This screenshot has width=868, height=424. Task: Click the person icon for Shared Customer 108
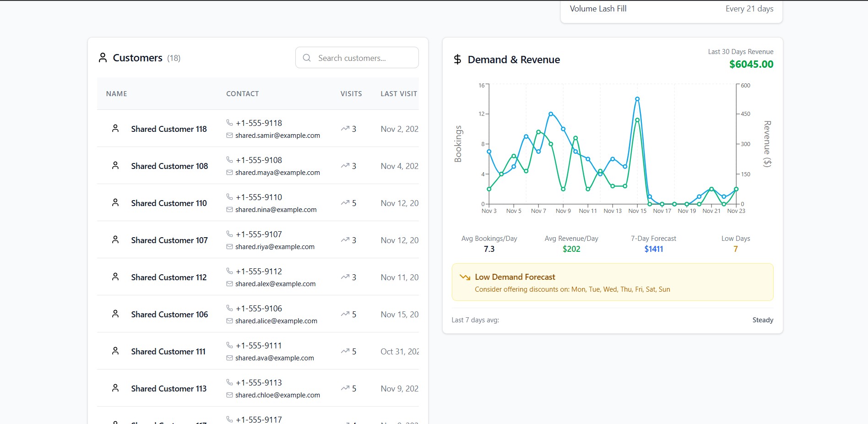point(115,166)
